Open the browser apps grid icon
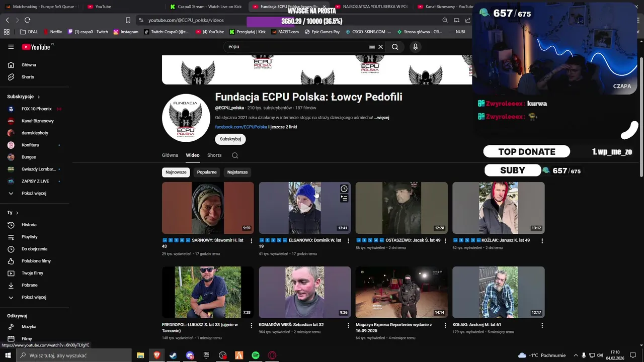This screenshot has height=362, width=644. [7, 32]
